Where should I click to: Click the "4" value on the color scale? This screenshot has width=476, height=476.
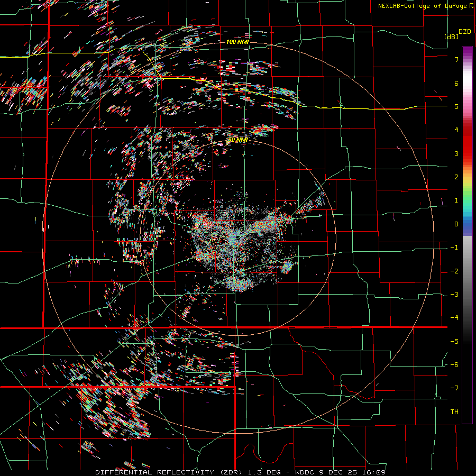click(456, 130)
